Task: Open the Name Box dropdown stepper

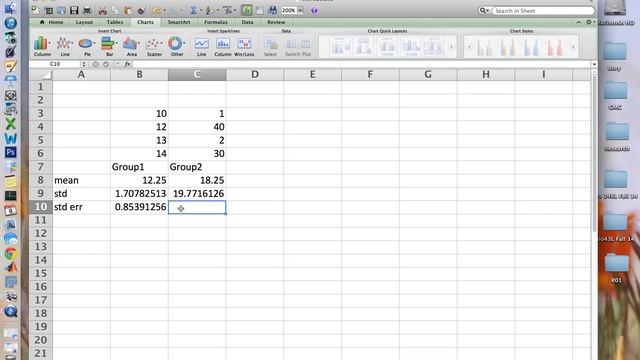Action: tap(84, 64)
